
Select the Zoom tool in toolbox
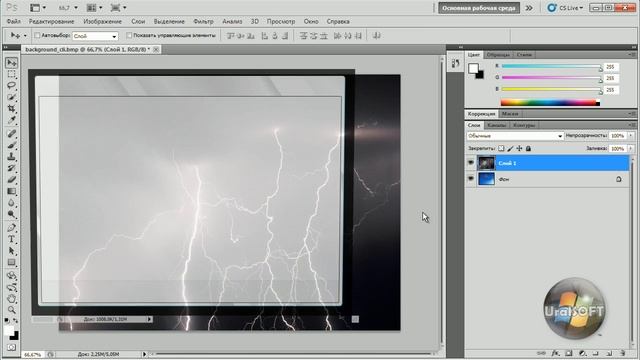tap(11, 310)
